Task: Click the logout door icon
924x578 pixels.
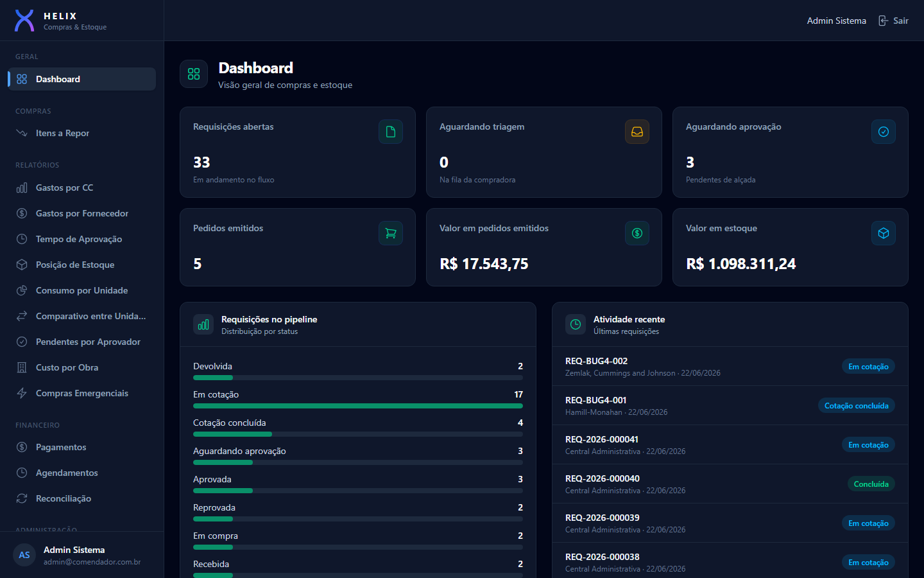Action: pos(884,21)
